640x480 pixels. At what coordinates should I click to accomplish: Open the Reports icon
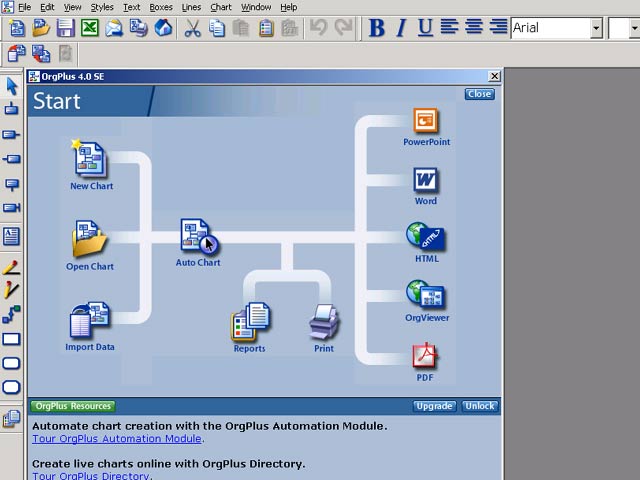250,322
